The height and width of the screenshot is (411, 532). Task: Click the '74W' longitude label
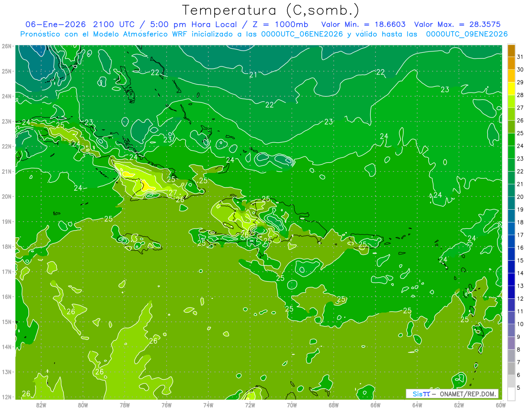(208, 405)
